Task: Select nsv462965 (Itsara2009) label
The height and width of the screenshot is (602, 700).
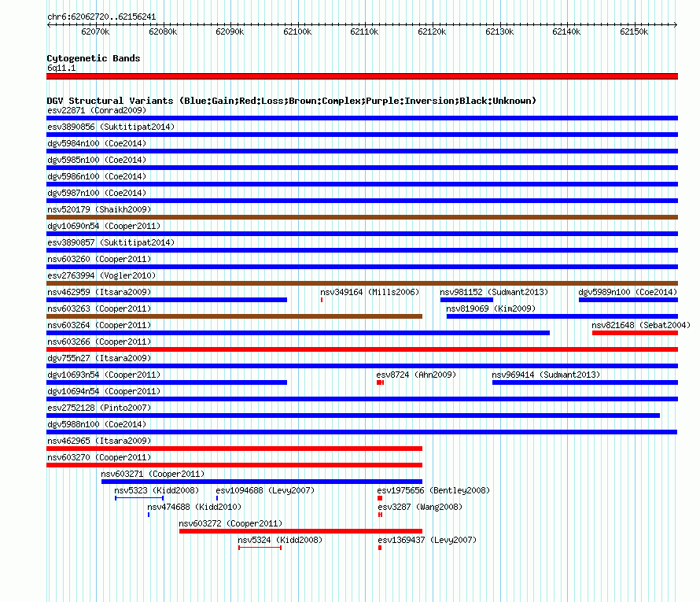Action: pos(99,441)
